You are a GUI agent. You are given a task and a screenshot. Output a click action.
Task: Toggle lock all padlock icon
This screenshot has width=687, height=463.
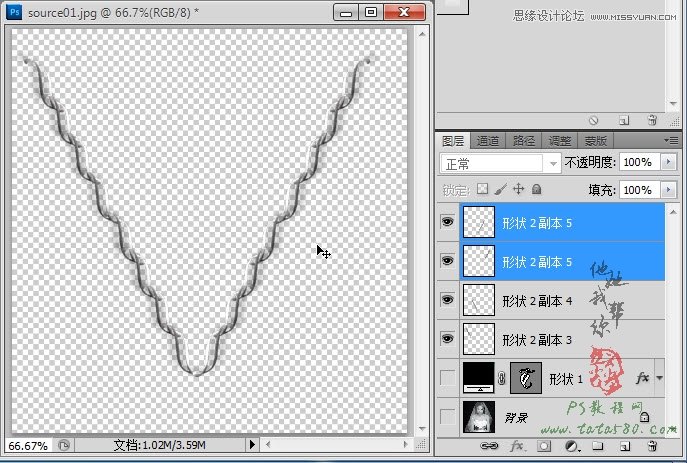coord(536,189)
